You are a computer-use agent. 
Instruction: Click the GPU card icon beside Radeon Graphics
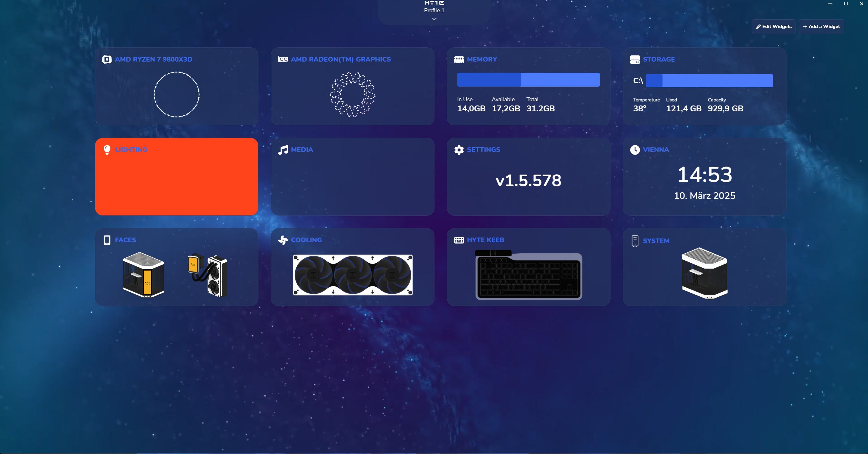click(283, 59)
